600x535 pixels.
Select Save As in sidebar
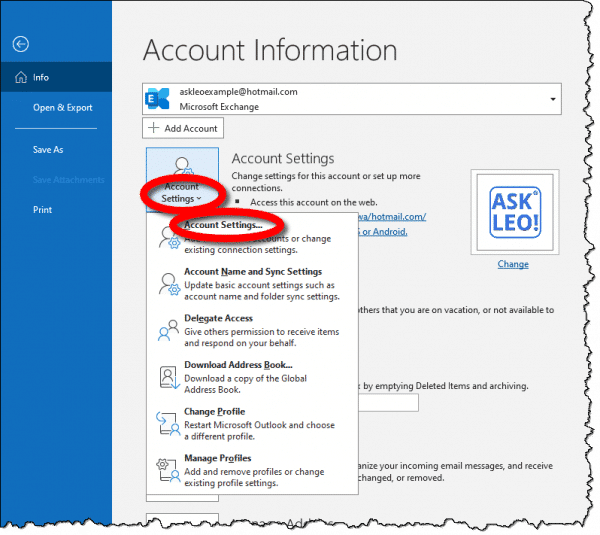point(48,150)
